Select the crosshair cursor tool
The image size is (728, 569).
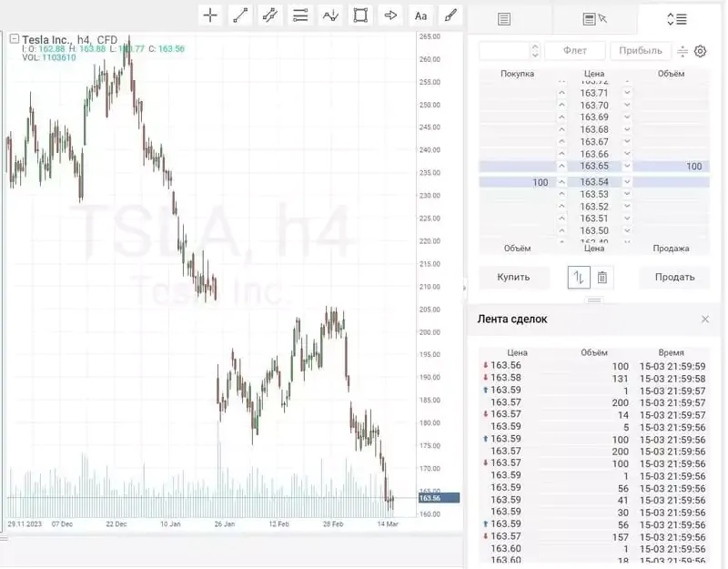point(210,15)
